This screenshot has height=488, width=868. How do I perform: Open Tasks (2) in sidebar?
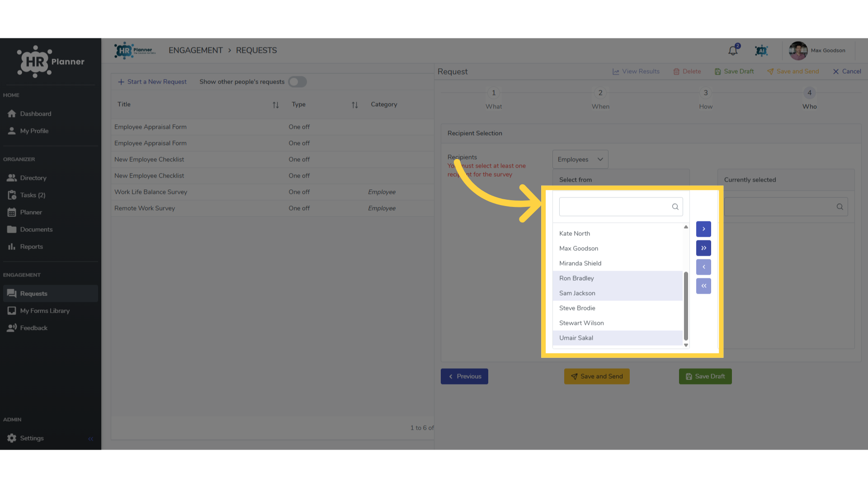[50, 195]
